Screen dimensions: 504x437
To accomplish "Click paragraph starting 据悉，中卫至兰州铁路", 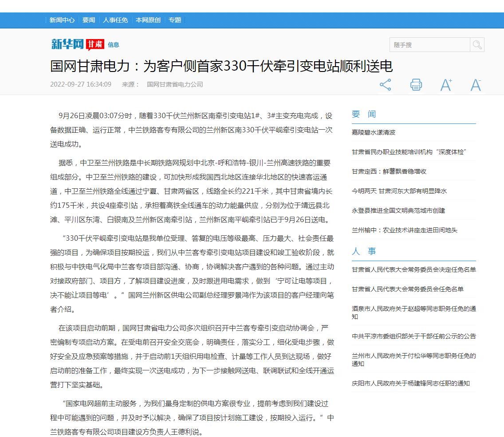I will 192,191.
